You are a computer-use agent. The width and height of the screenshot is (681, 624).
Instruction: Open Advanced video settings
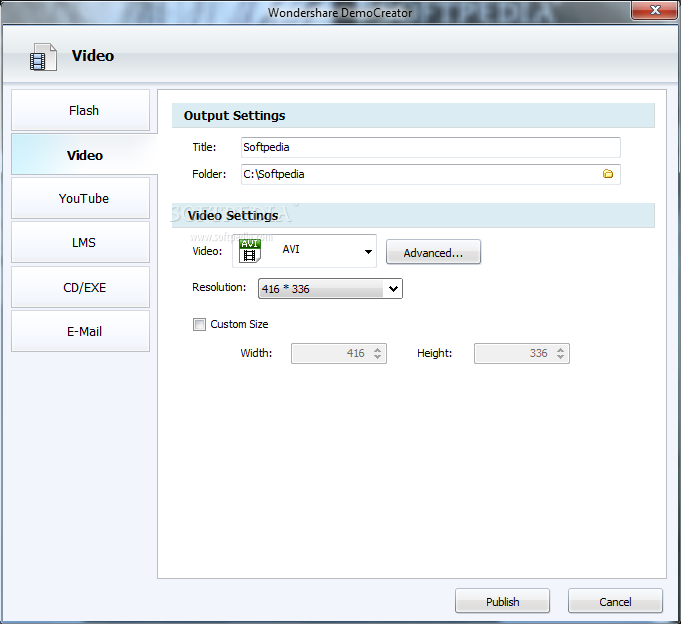pos(433,252)
